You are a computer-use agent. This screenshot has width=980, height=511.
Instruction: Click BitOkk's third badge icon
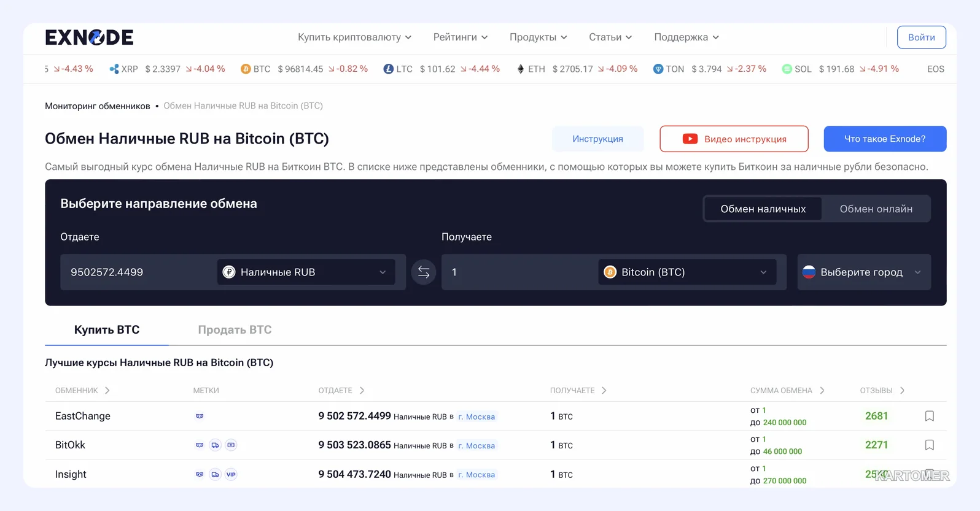click(x=231, y=445)
